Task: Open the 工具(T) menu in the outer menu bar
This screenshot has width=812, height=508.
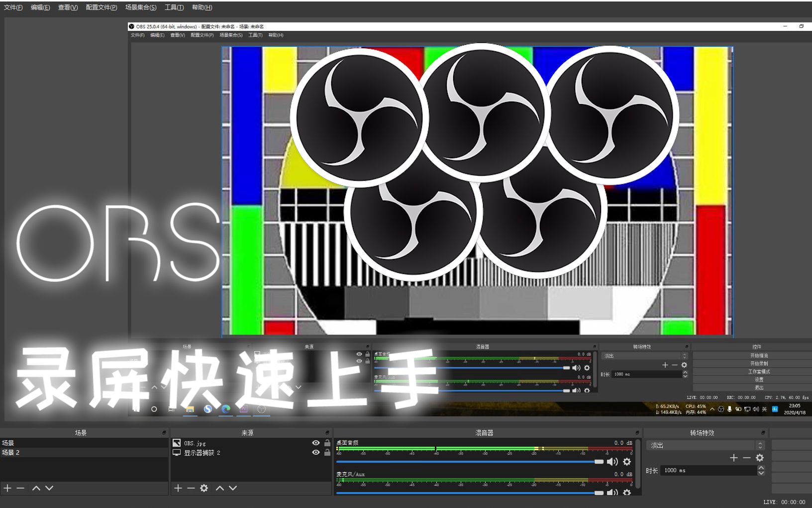Action: pyautogui.click(x=174, y=7)
